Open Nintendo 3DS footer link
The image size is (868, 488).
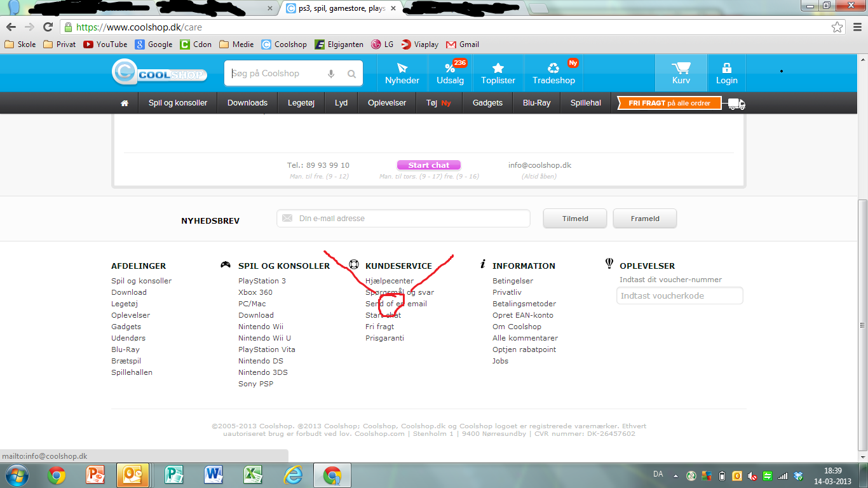tap(263, 372)
